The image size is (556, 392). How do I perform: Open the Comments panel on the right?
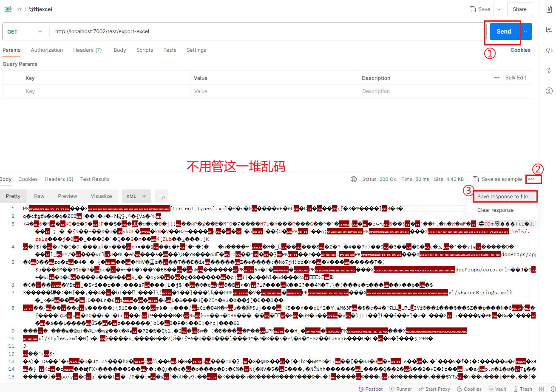tap(549, 29)
